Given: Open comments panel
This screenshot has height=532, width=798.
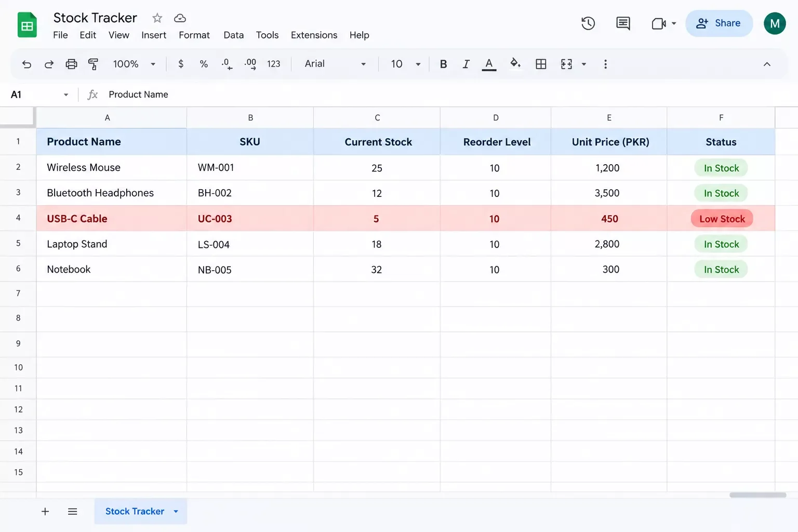Looking at the screenshot, I should click(623, 23).
